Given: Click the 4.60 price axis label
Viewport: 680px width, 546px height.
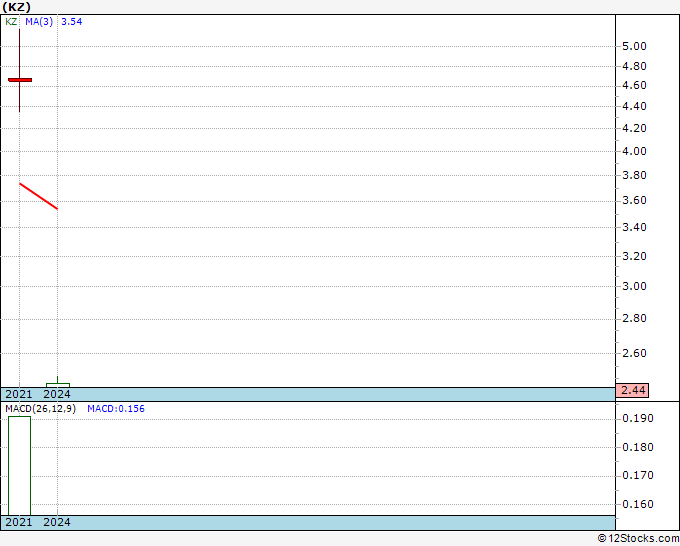Looking at the screenshot, I should click(x=634, y=85).
